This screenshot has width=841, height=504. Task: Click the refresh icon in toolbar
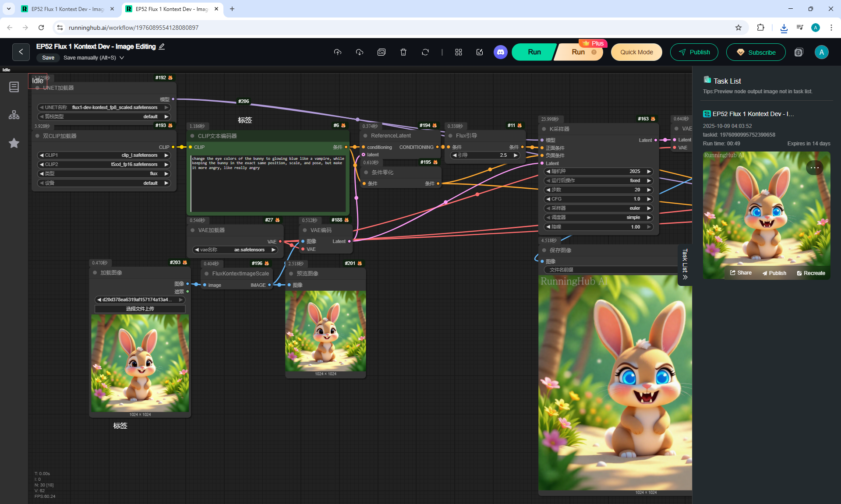[x=425, y=52]
